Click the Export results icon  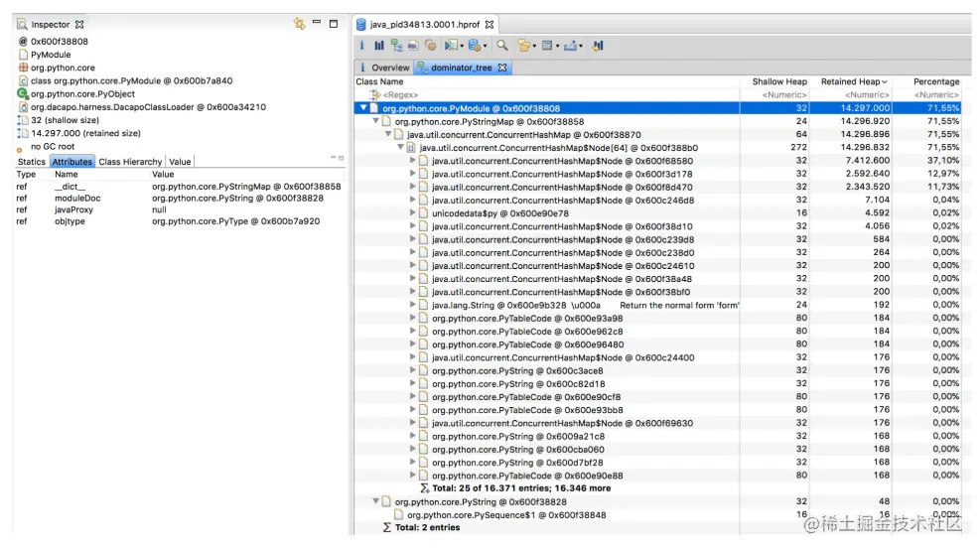click(x=570, y=45)
